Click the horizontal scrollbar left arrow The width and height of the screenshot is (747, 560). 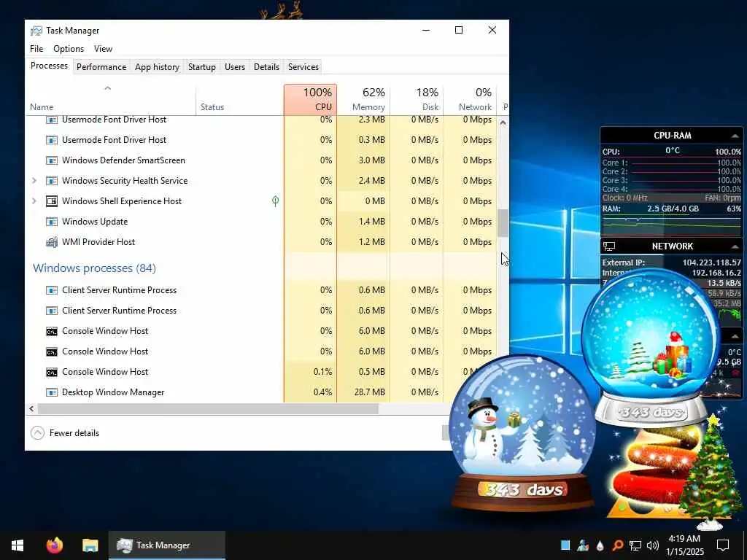[x=31, y=408]
